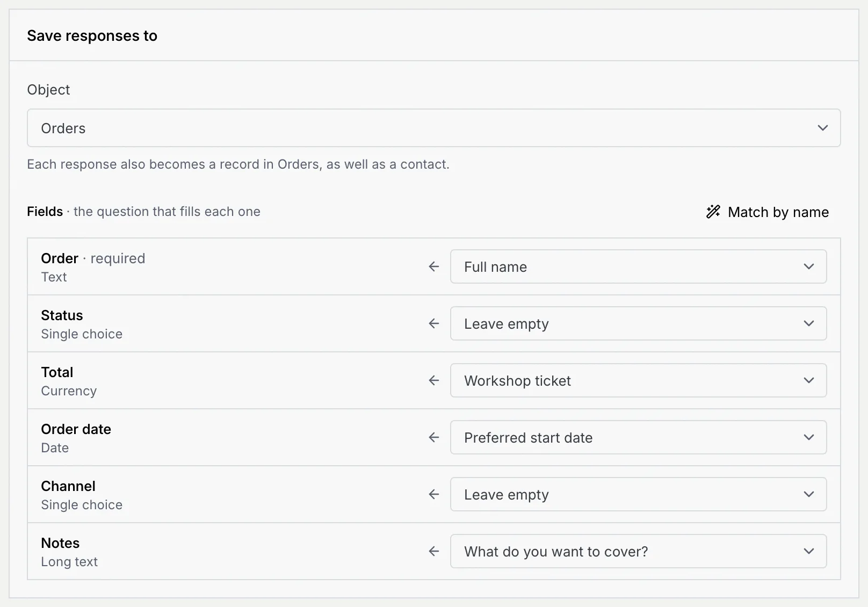The width and height of the screenshot is (868, 607).
Task: Change the Workshop ticket mapping for Total
Action: [638, 380]
